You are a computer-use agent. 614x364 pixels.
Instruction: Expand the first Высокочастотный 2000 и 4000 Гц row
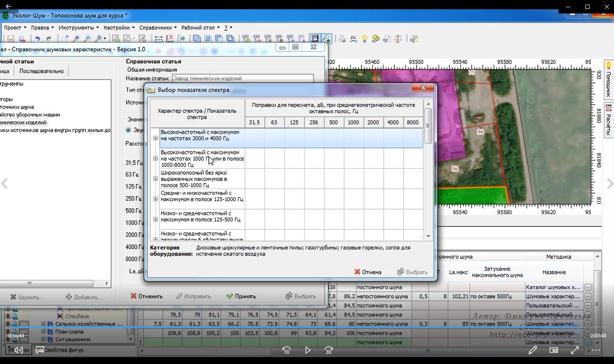pos(155,138)
